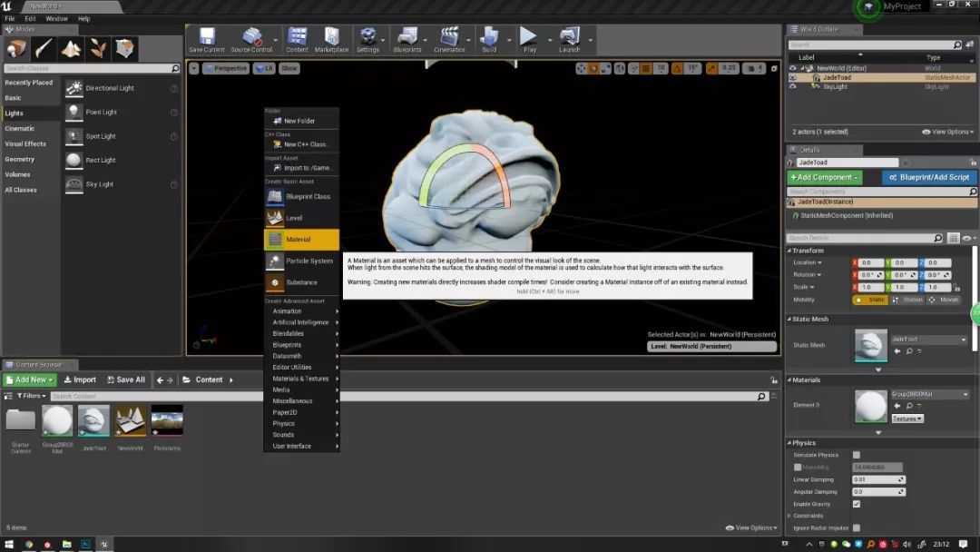Click the green Add Component button
Viewport: 980px width, 552px height.
click(823, 176)
